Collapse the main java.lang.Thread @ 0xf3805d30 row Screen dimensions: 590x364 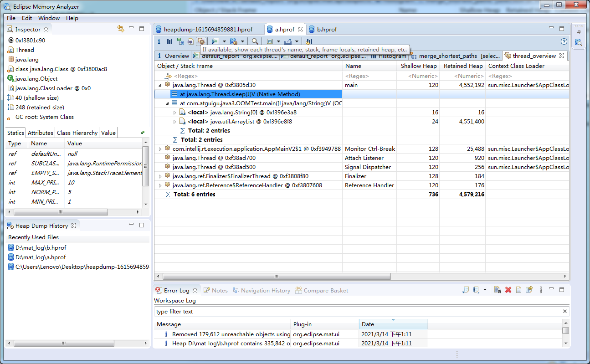[160, 85]
